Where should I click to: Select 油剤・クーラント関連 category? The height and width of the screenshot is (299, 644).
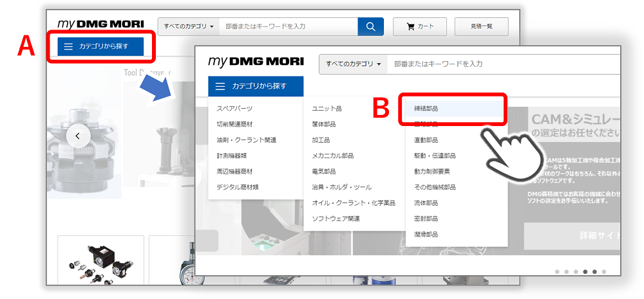tap(247, 140)
